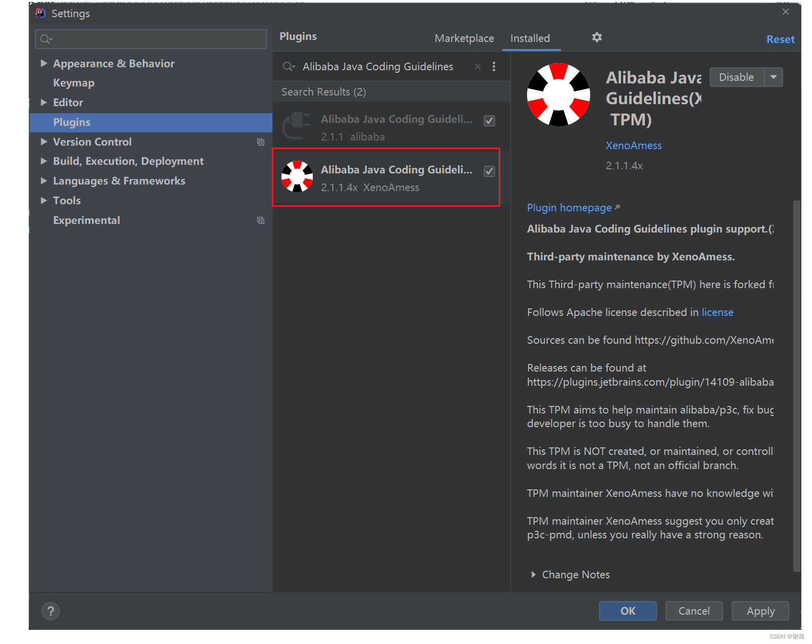Open the plugin search options menu
This screenshot has height=644, width=812.
tap(494, 66)
